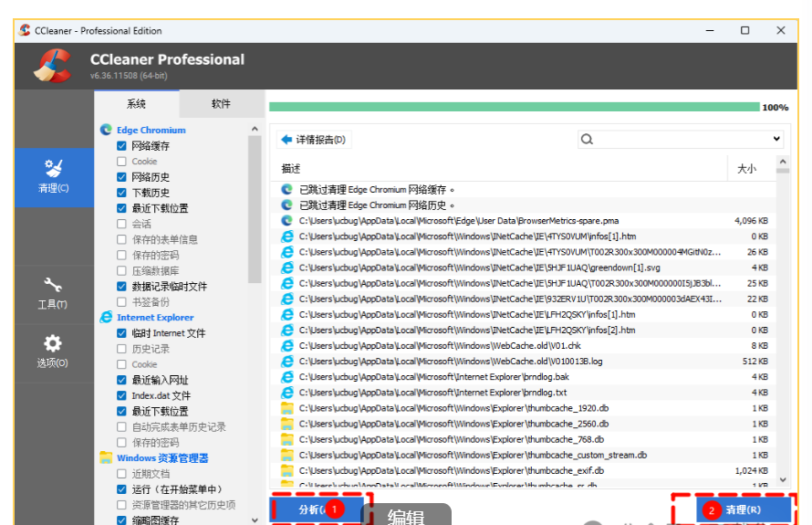
Task: Click folder icon of thumbcache_exif.db row
Action: coord(286,470)
